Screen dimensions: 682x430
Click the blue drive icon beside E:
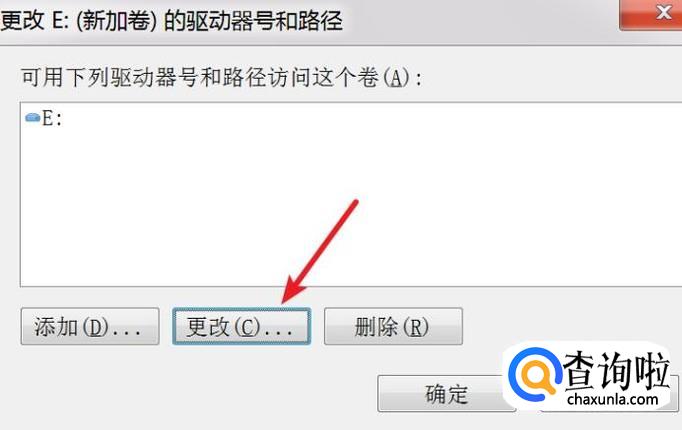coord(33,118)
